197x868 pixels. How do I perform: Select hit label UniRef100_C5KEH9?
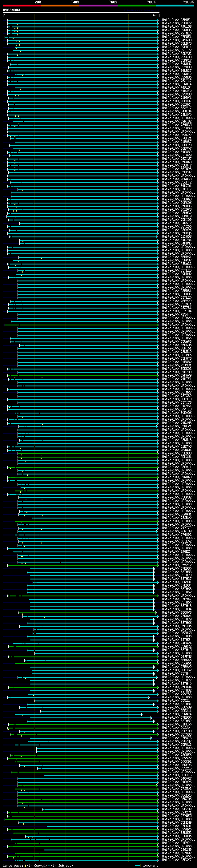pyautogui.click(x=177, y=822)
